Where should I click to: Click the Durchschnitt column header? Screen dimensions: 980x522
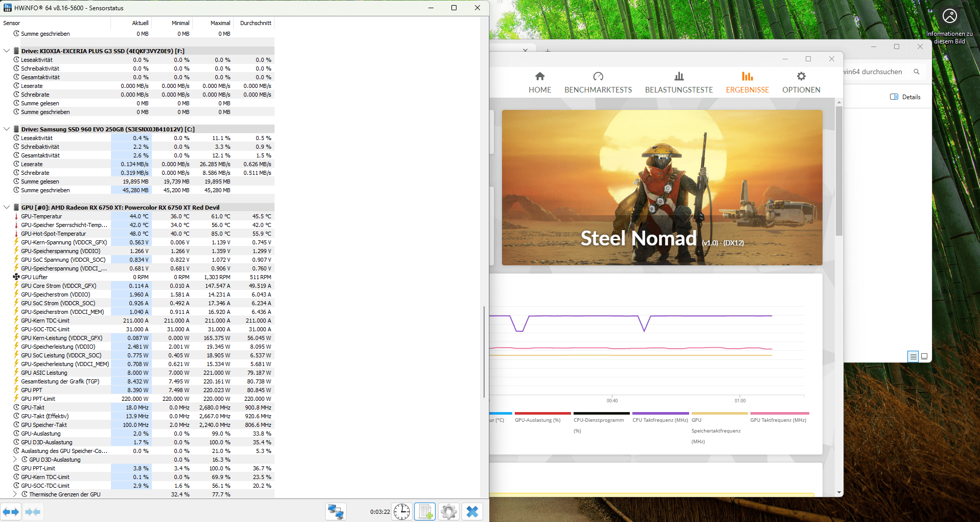[x=254, y=23]
